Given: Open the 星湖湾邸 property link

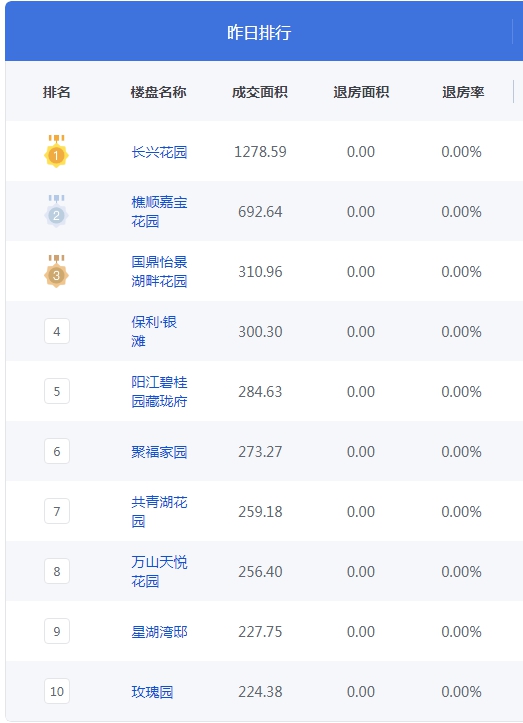Looking at the screenshot, I should pos(159,632).
